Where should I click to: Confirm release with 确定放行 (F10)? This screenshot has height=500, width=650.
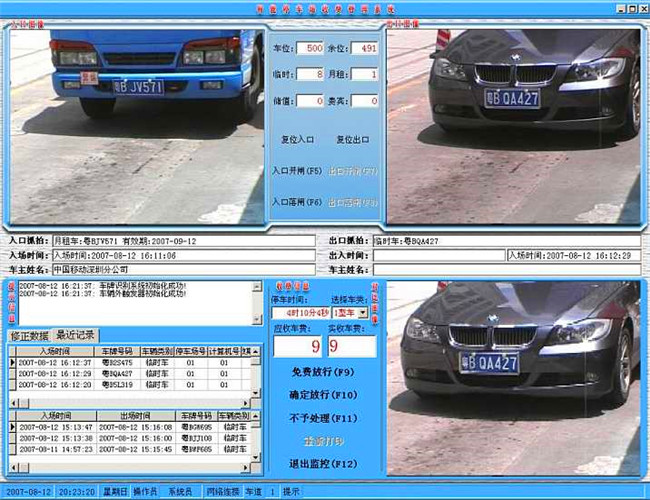tap(323, 395)
